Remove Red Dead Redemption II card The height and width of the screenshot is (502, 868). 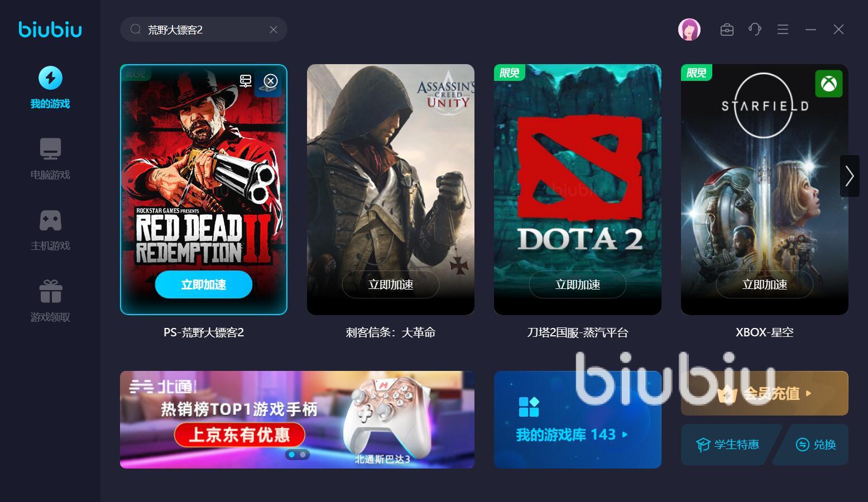coord(271,81)
